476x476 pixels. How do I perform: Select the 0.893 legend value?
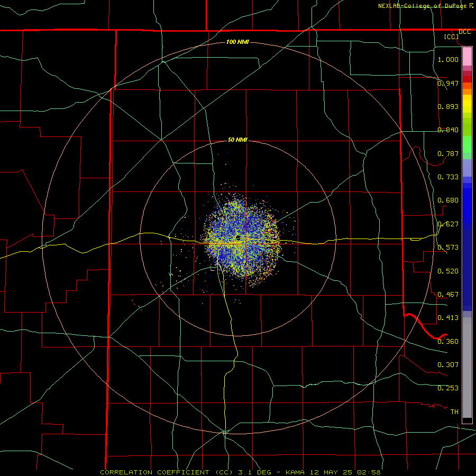(x=448, y=106)
